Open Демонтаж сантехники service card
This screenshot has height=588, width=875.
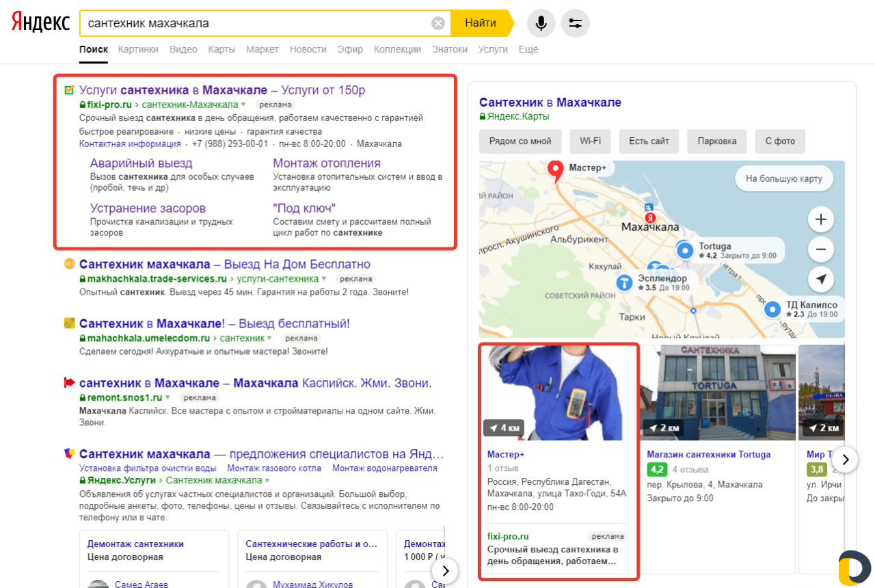135,544
